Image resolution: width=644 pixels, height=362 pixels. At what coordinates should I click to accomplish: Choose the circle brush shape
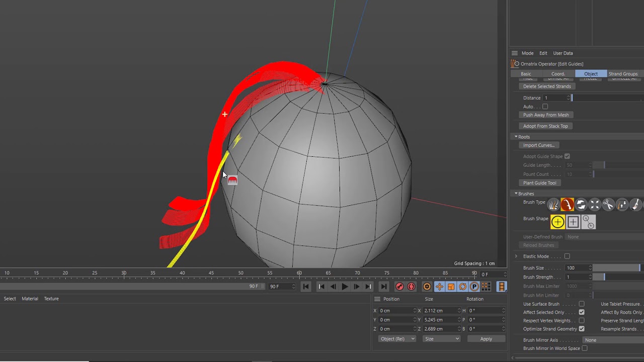pyautogui.click(x=557, y=222)
